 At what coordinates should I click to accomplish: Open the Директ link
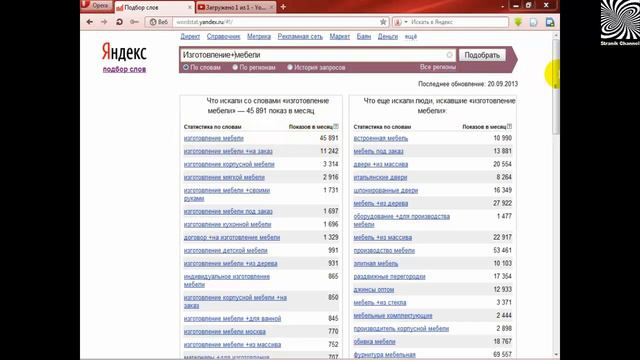(x=190, y=37)
